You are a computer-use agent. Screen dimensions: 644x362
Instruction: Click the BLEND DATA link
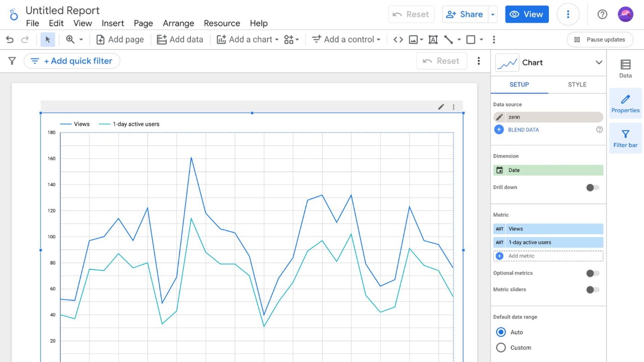(523, 130)
